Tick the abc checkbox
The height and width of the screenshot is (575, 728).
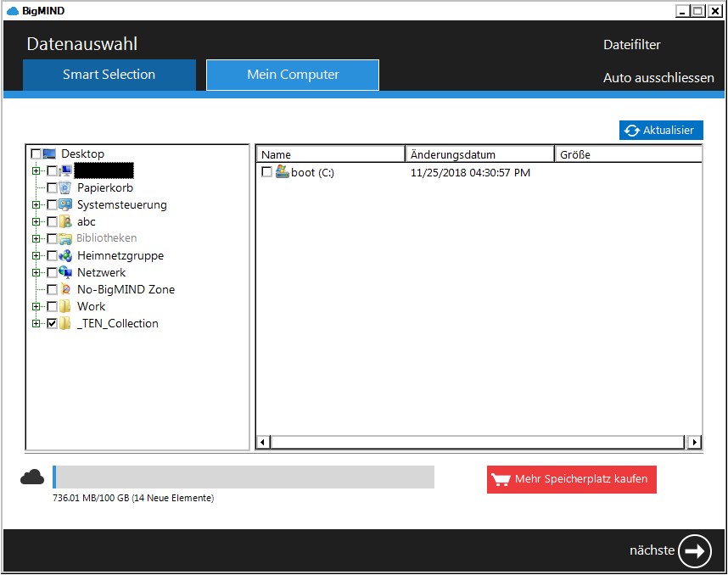coord(52,222)
